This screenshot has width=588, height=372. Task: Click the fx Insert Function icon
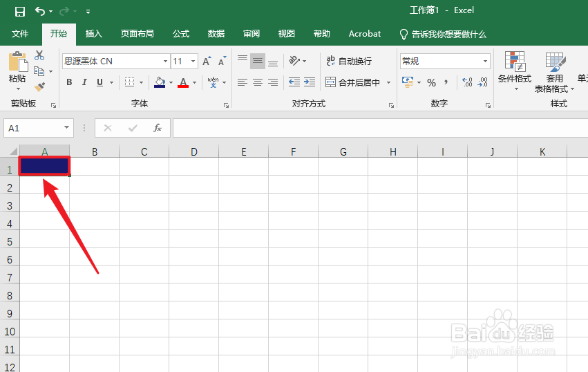(x=158, y=128)
